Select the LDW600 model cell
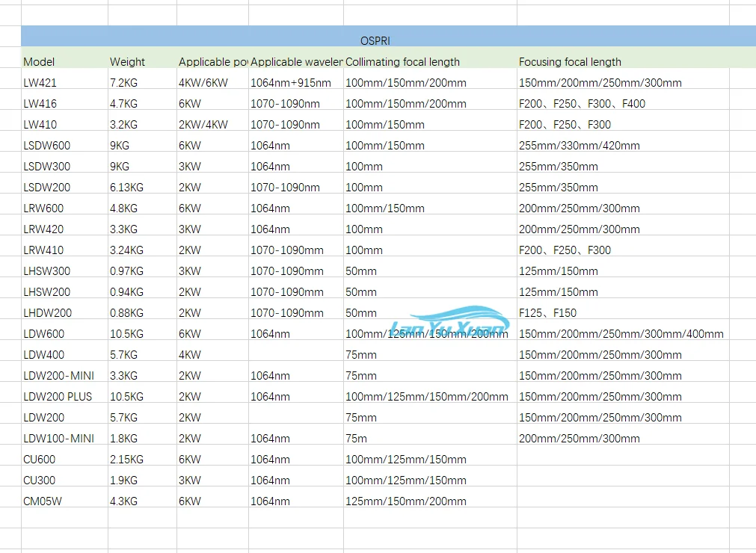The height and width of the screenshot is (553, 756). click(64, 330)
